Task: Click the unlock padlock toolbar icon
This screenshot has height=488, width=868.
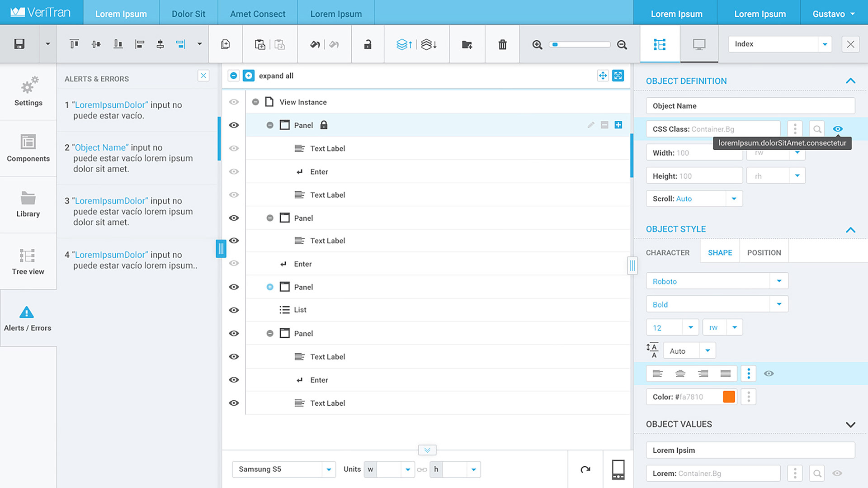Action: tap(368, 44)
